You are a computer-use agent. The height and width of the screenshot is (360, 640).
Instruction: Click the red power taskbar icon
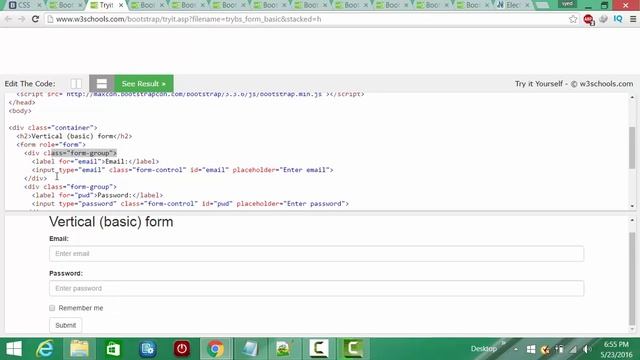point(182,349)
